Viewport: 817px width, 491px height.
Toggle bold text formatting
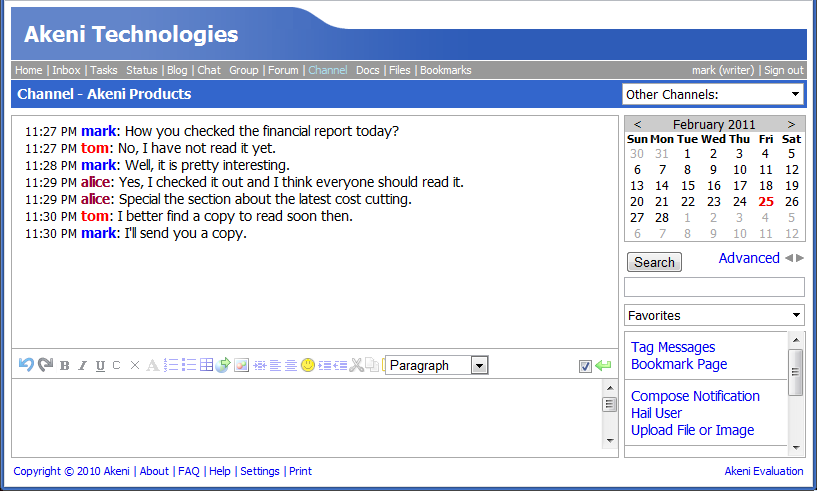point(65,365)
